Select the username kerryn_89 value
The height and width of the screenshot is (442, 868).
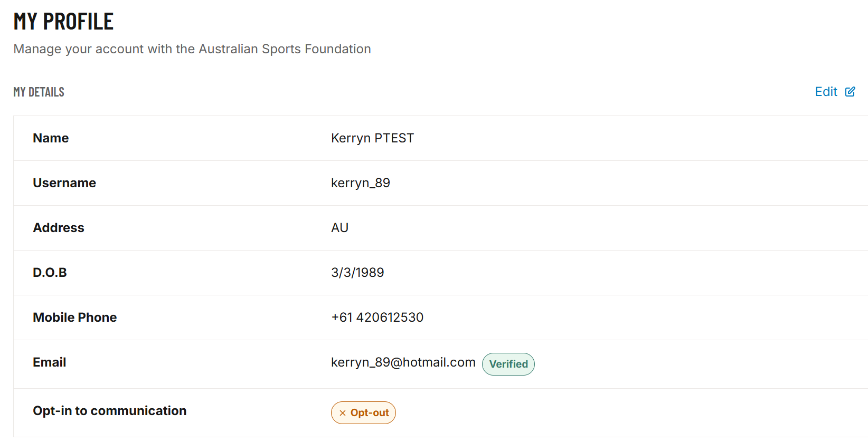coord(361,183)
